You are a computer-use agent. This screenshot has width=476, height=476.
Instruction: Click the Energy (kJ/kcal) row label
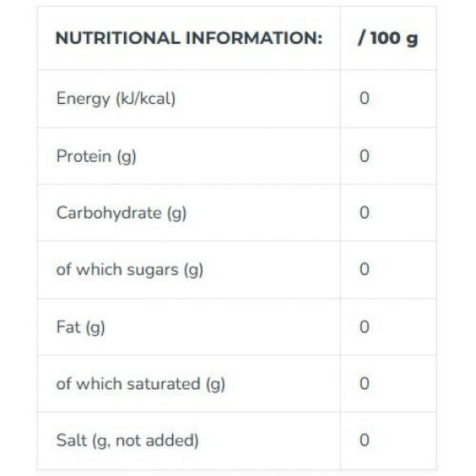click(116, 99)
